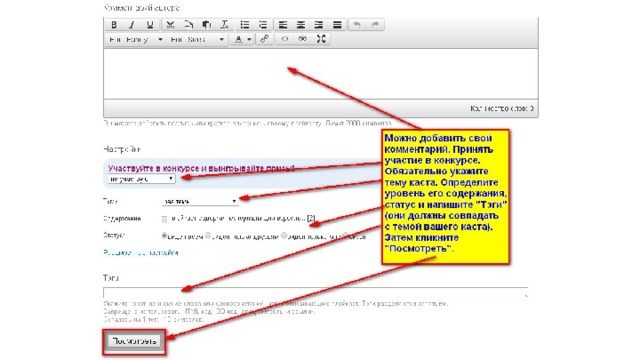Open the cast topic dropdown
Image resolution: width=640 pixels, height=360 pixels.
200,201
